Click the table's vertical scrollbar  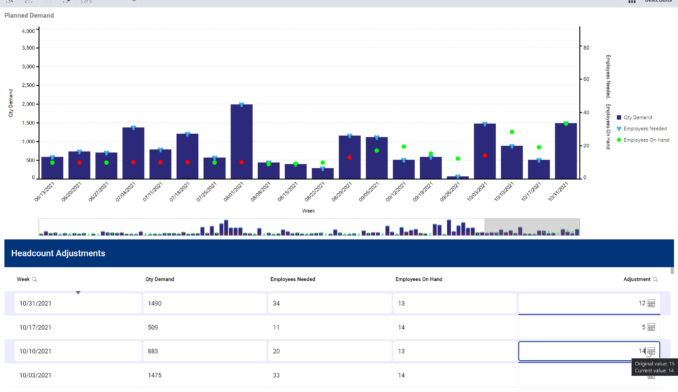[x=672, y=271]
